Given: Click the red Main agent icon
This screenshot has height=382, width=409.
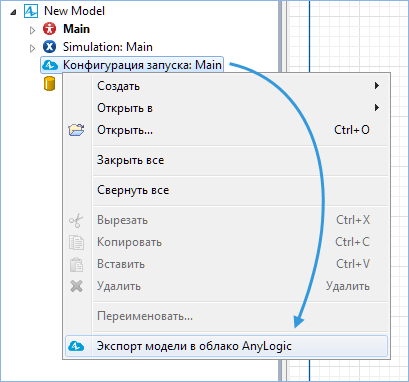Looking at the screenshot, I should coord(49,29).
